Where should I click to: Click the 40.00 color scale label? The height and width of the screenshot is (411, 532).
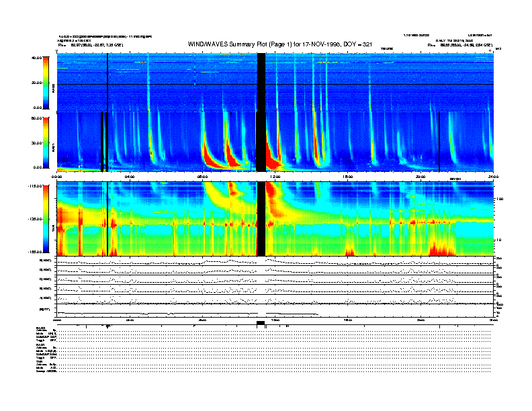[37, 58]
